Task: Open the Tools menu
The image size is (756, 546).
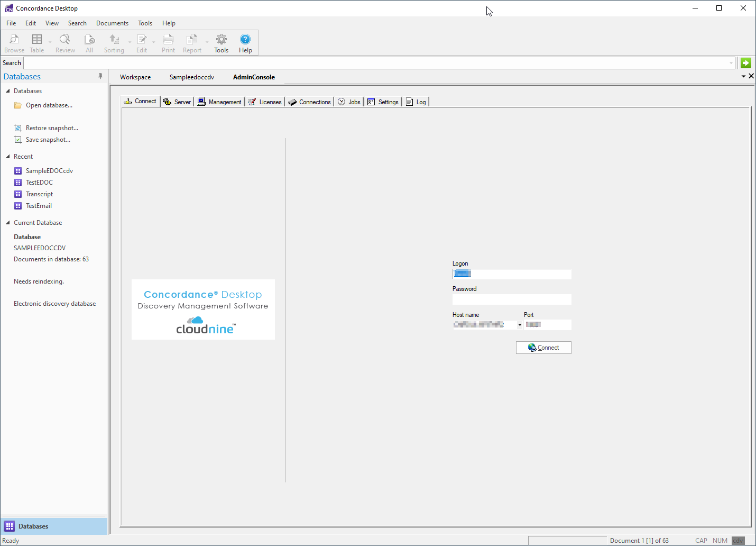Action: point(145,23)
